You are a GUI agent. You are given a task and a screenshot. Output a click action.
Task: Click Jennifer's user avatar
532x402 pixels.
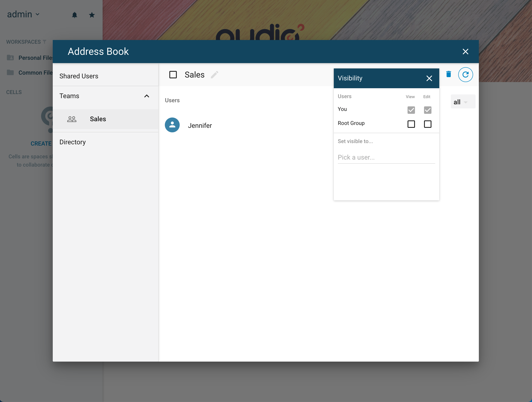tap(172, 125)
